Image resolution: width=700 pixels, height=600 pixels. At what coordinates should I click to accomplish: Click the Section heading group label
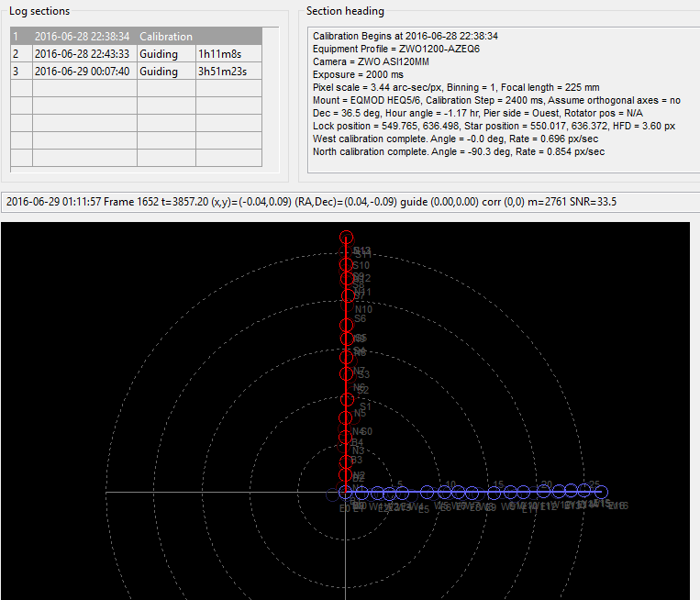point(345,11)
